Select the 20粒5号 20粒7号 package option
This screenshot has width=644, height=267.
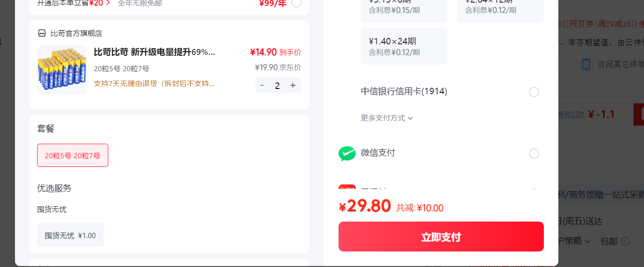coord(73,155)
